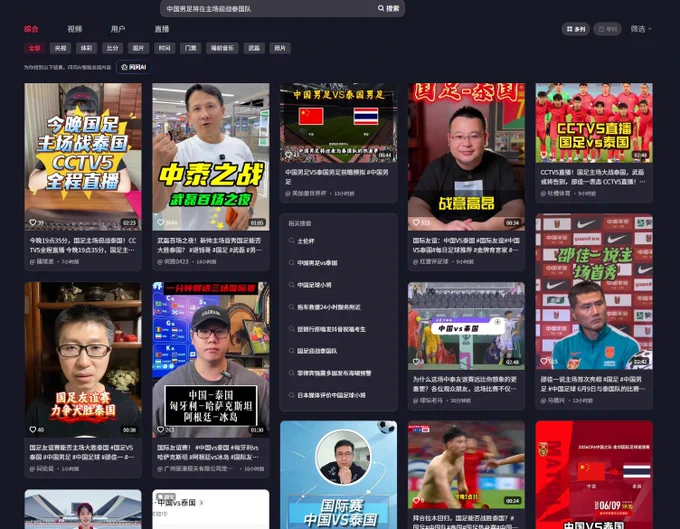Screen dimensions: 680x529
Task: Play 中泰之战 武磊百场之夜 video
Action: [x=211, y=157]
